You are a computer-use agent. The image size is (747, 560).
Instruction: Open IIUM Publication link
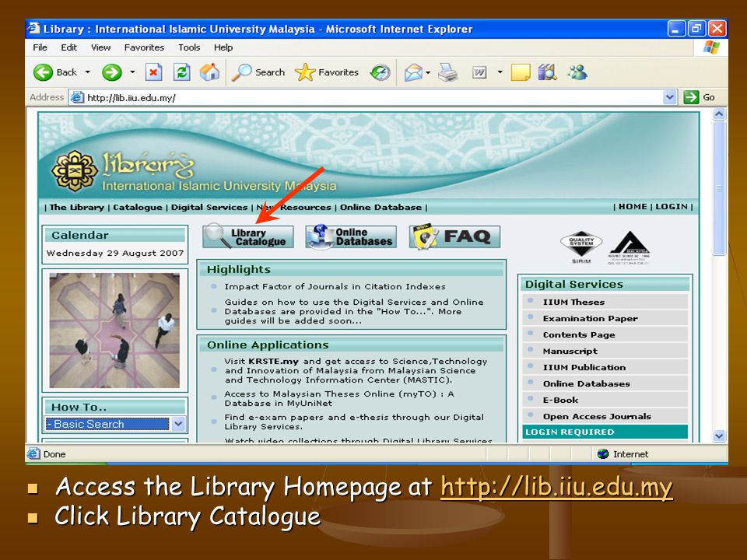point(584,367)
